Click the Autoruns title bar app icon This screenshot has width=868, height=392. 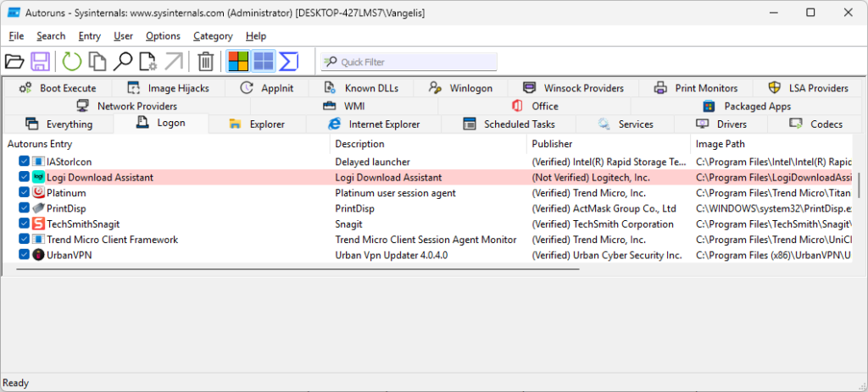pos(14,12)
